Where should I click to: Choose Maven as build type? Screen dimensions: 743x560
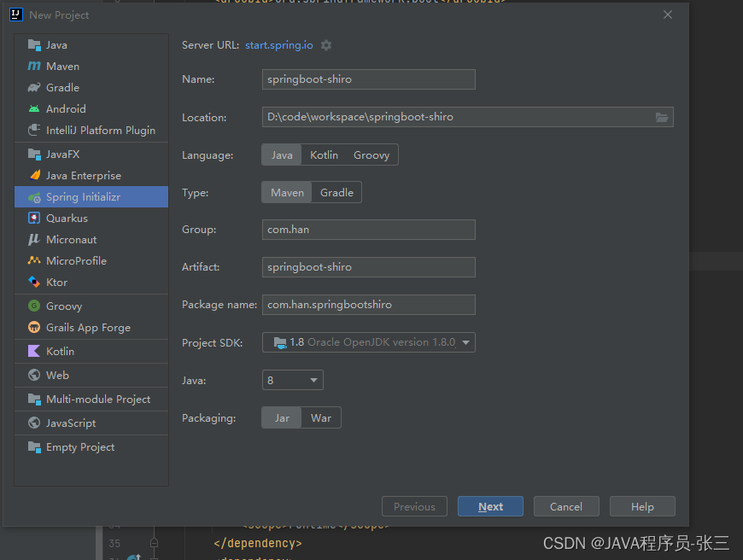click(x=287, y=192)
